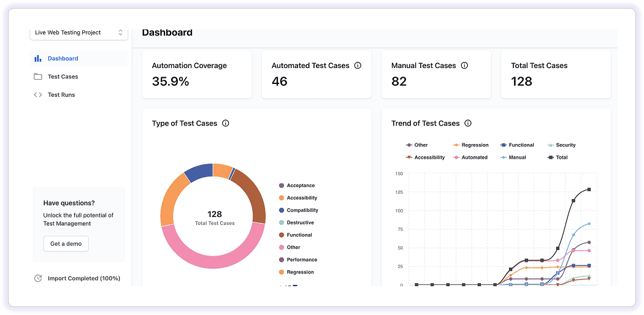Screen dimensions: 644x315
Task: Click info icon beside Manual Test Cases
Action: tap(465, 66)
